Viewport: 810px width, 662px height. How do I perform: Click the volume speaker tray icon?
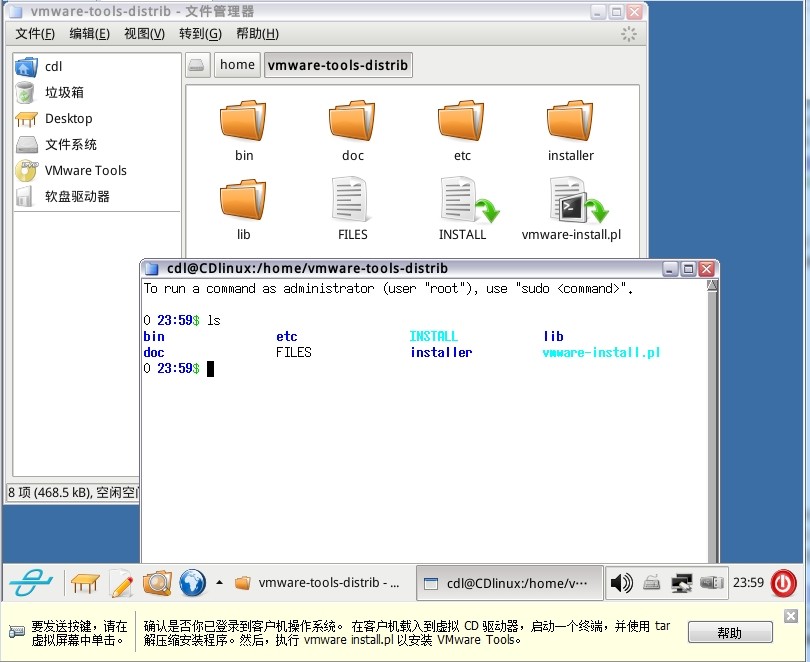(x=621, y=583)
